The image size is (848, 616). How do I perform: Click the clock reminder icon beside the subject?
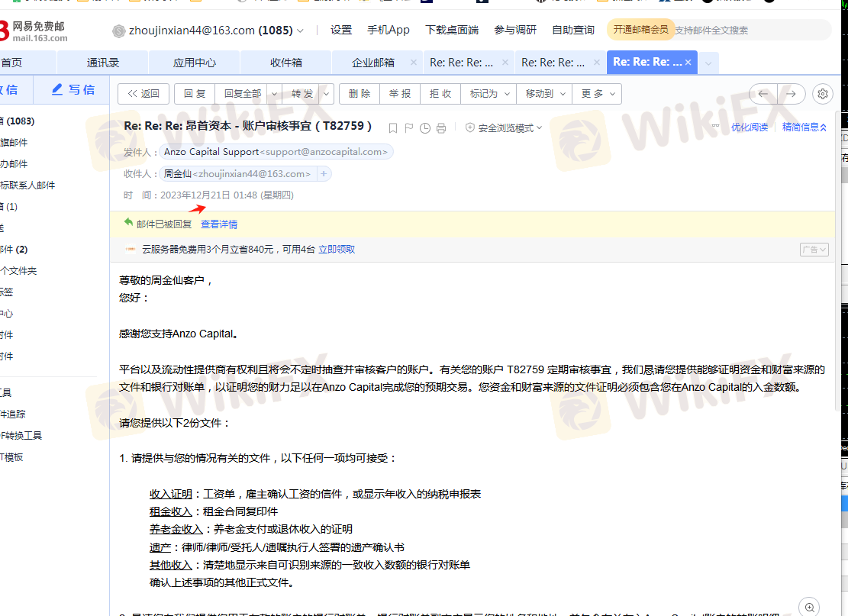(425, 128)
